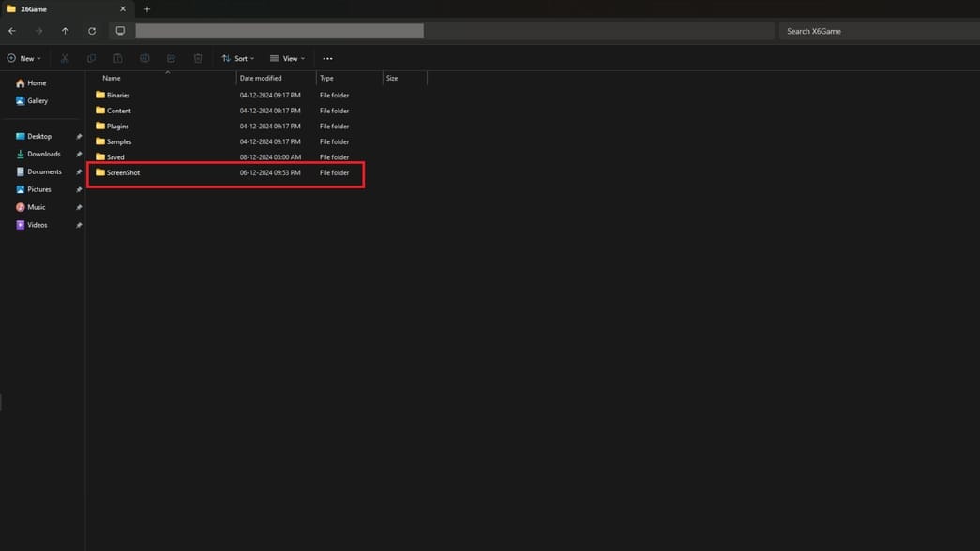Expand the Sort options dropdown
The width and height of the screenshot is (980, 551).
[238, 58]
